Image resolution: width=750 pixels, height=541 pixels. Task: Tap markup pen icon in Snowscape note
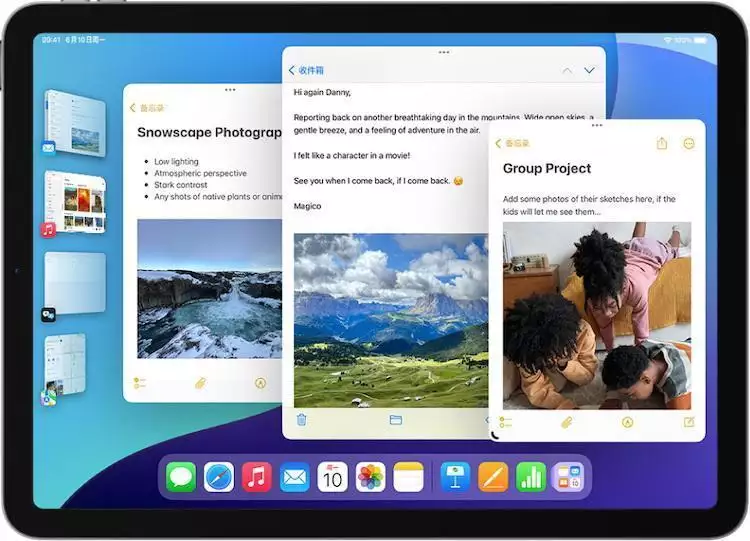click(x=260, y=383)
